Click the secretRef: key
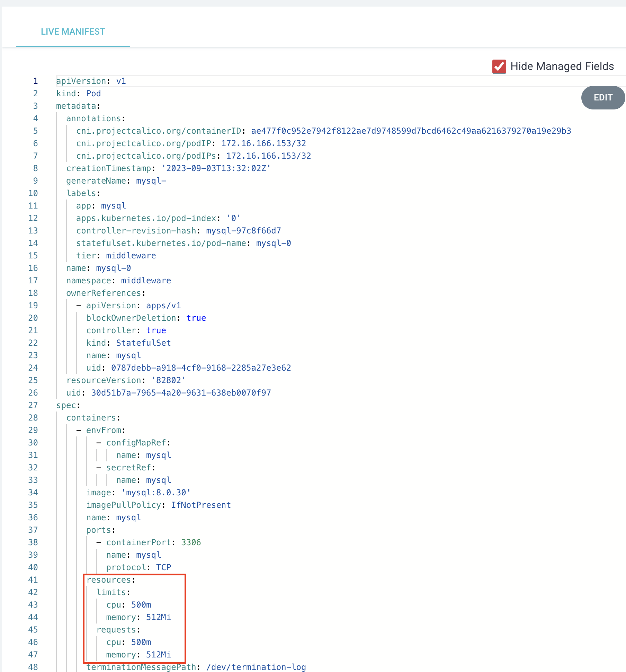Viewport: 626px width, 672px height. [131, 468]
